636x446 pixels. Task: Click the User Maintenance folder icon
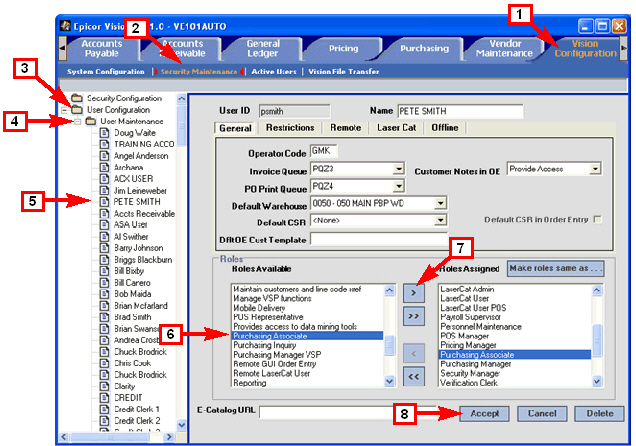91,121
